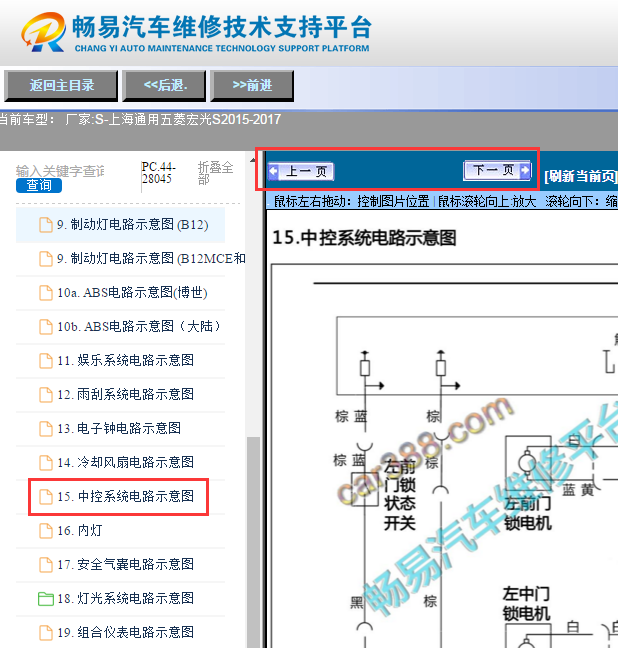Click document icon for 9. 制动灯电路示意图 (B12)
The width and height of the screenshot is (618, 648).
45,225
